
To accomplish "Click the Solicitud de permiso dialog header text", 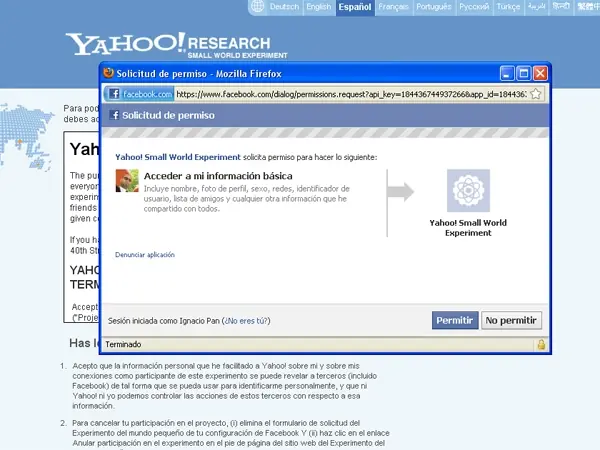I will coord(168,115).
